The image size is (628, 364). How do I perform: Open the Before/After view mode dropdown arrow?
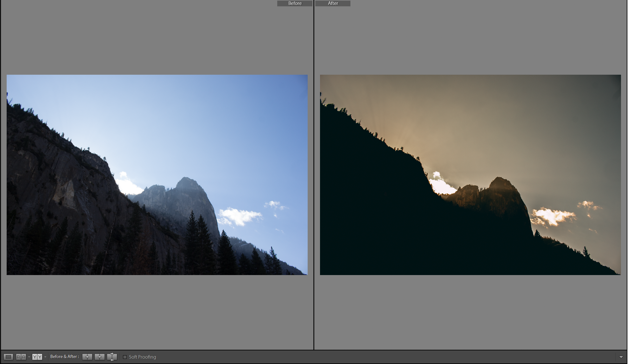(x=45, y=357)
